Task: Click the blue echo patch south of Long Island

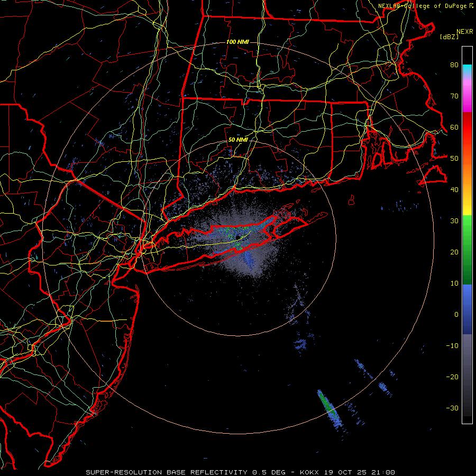Action: pos(249,260)
